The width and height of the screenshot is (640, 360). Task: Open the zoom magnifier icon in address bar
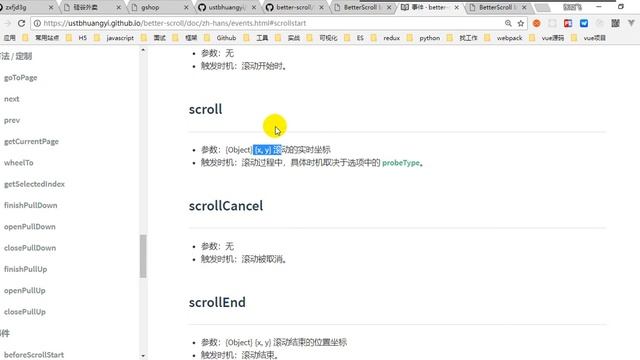[508, 23]
